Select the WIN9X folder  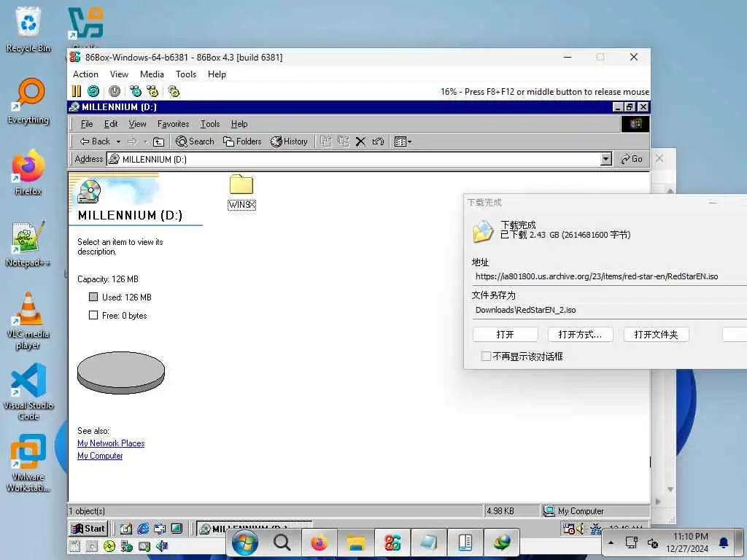click(x=241, y=192)
